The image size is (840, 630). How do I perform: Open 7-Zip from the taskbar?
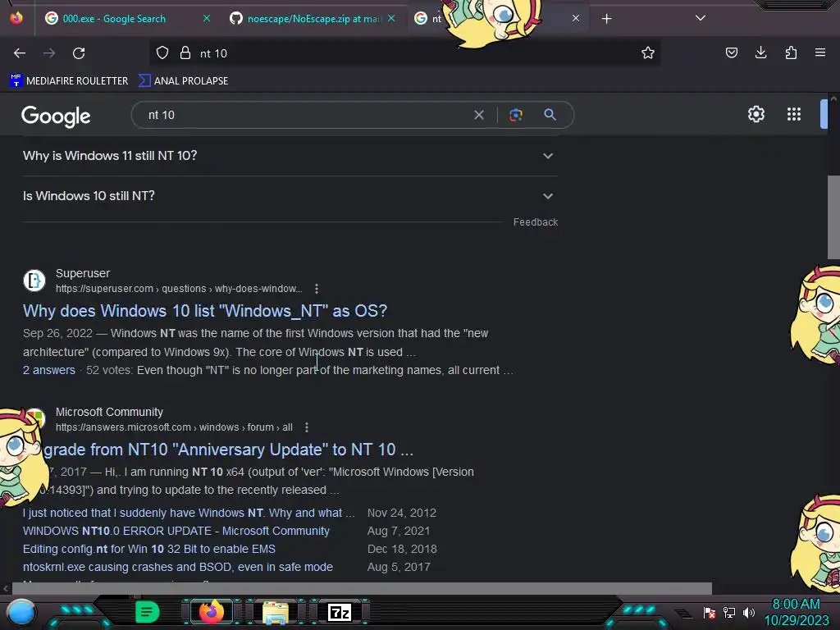pos(340,612)
